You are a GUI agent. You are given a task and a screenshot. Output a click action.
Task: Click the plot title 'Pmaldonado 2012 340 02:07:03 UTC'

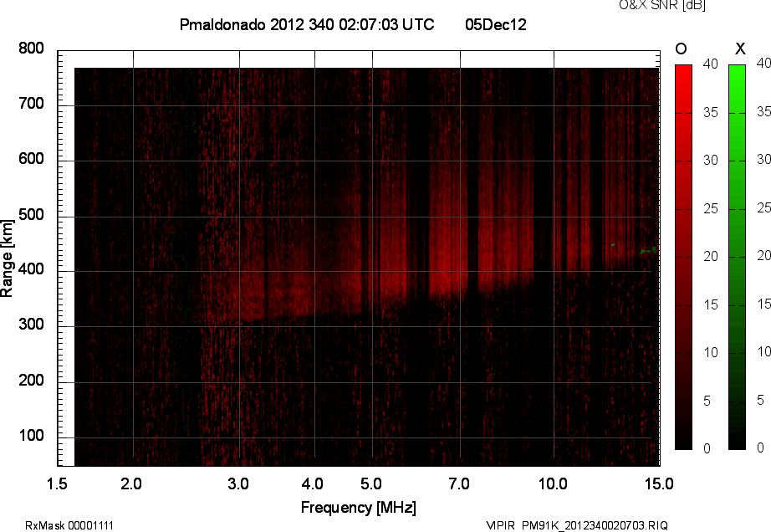[x=307, y=24]
